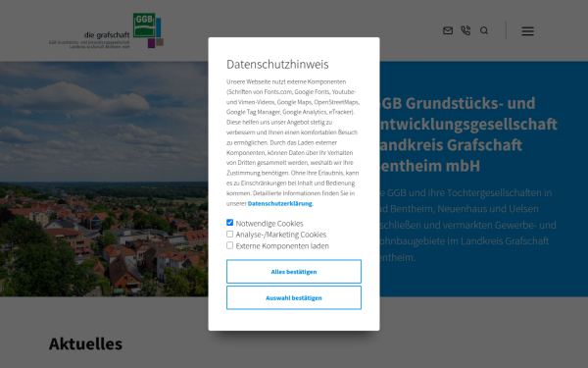588x368 pixels.
Task: Click the Notwendige Cookies label text
Action: (x=269, y=224)
